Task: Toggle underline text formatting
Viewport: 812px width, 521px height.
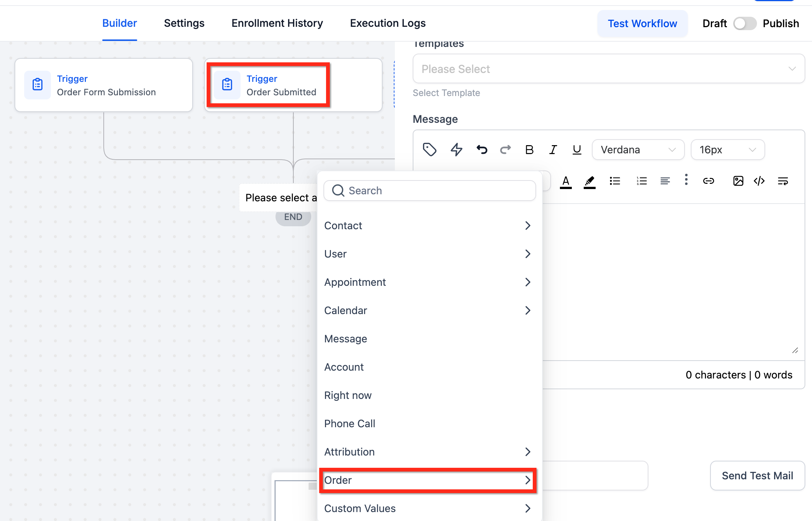Action: 577,150
